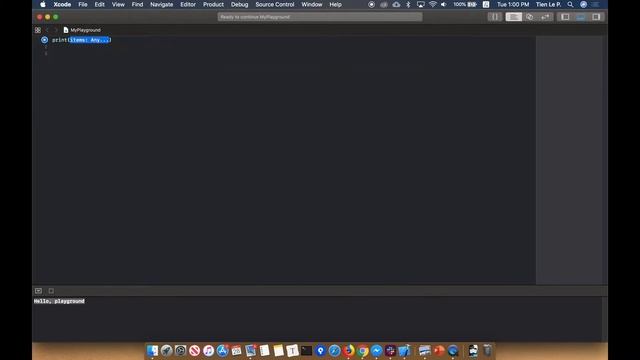The width and height of the screenshot is (640, 360).
Task: Open the File menu
Action: [83, 4]
